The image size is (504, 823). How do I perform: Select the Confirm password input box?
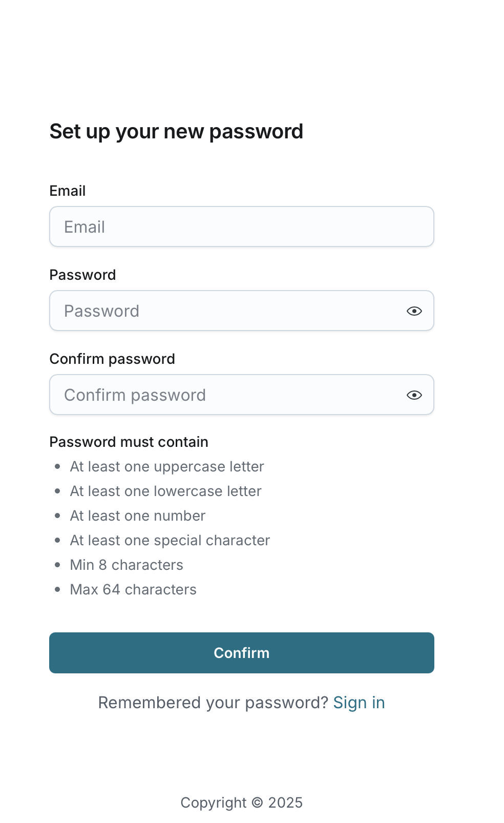click(x=225, y=395)
